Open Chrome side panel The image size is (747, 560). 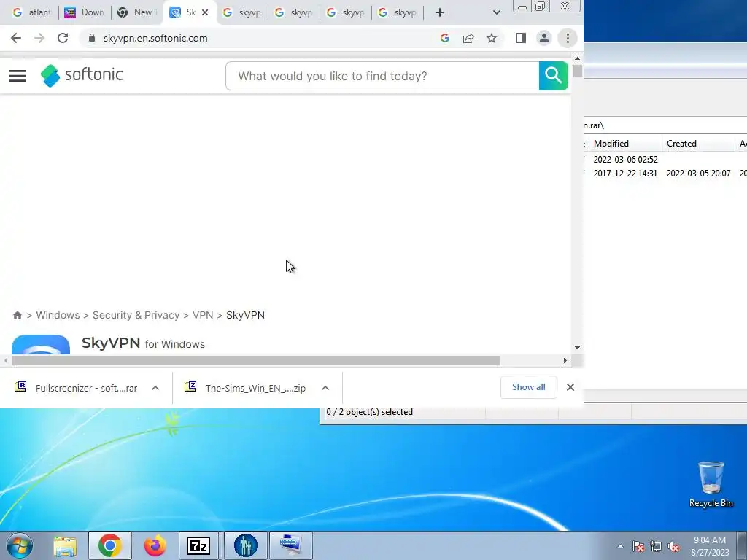click(x=520, y=38)
